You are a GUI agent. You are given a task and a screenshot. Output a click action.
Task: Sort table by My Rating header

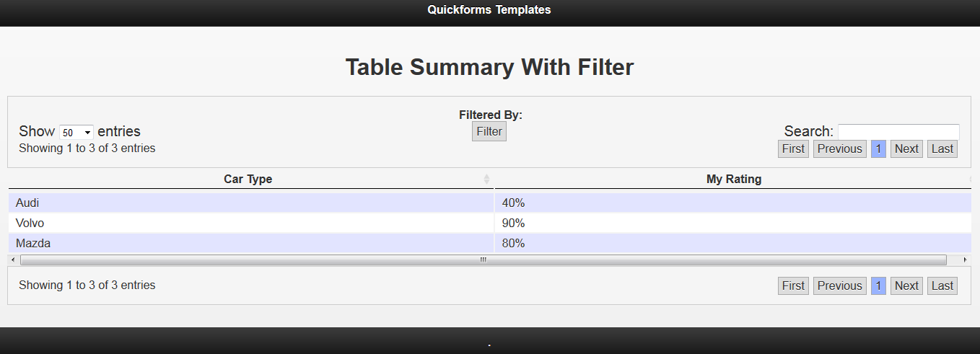733,179
